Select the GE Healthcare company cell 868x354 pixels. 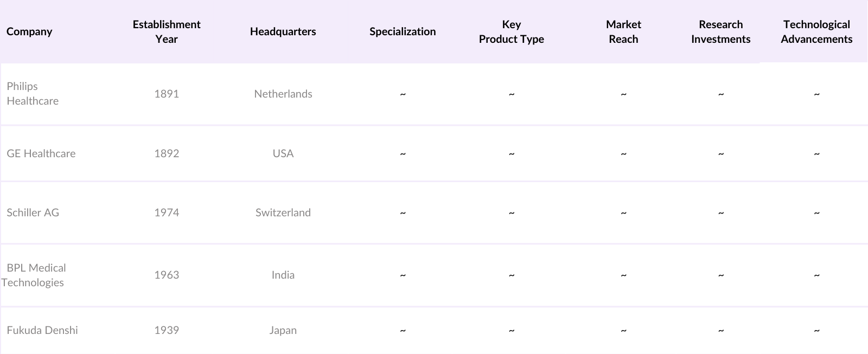41,153
